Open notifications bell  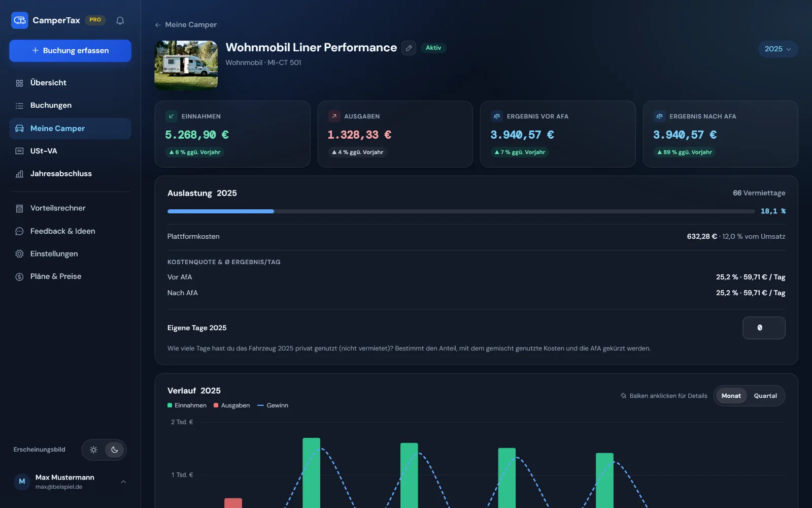pos(120,20)
